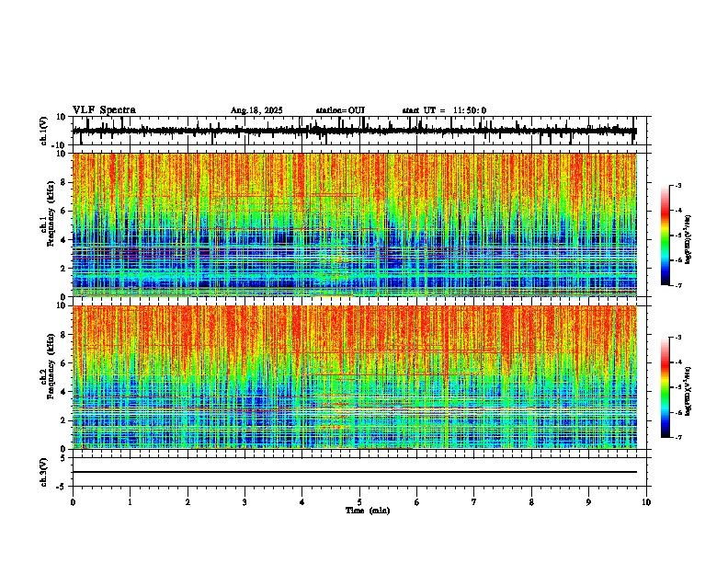Click the "-7" label on ch.2 colorbar
This screenshot has width=728, height=563.
click(x=677, y=437)
